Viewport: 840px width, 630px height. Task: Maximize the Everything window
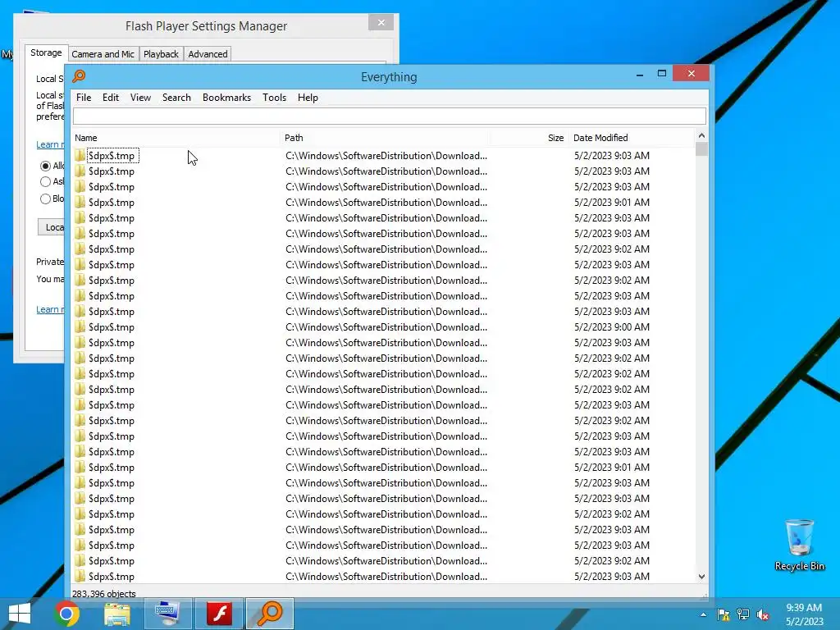coord(662,74)
